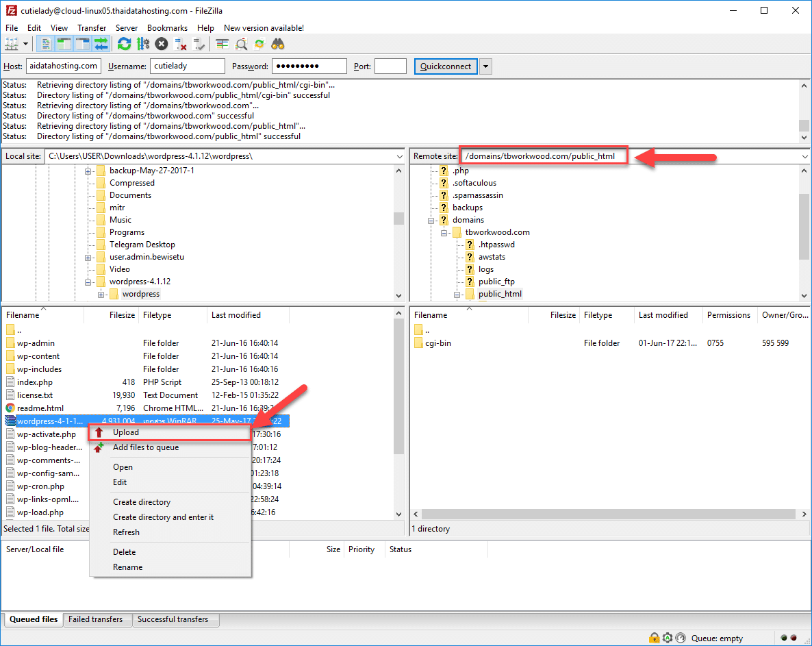Open the New version available! menu item

coord(264,28)
